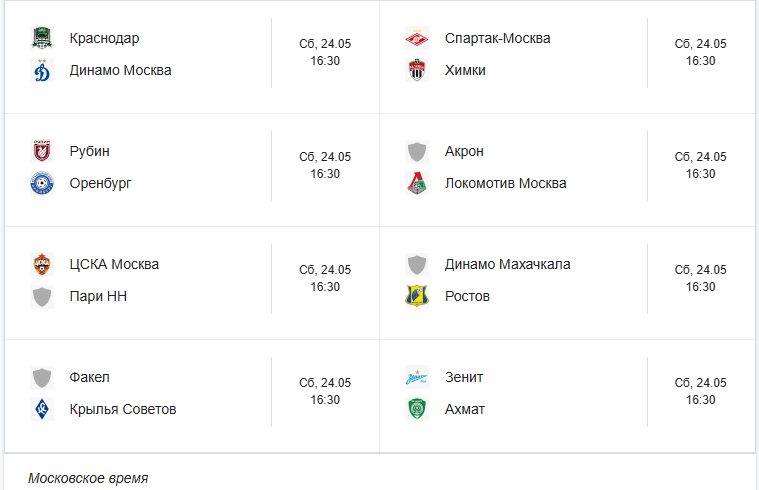
Task: Open the Факел team link
Action: (x=90, y=377)
